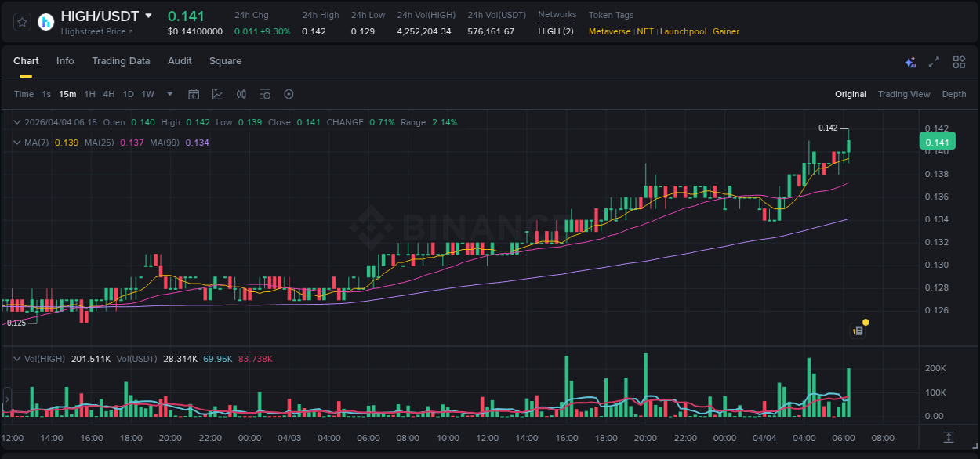Collapse the main price chart pane
The height and width of the screenshot is (459, 980).
[x=16, y=122]
